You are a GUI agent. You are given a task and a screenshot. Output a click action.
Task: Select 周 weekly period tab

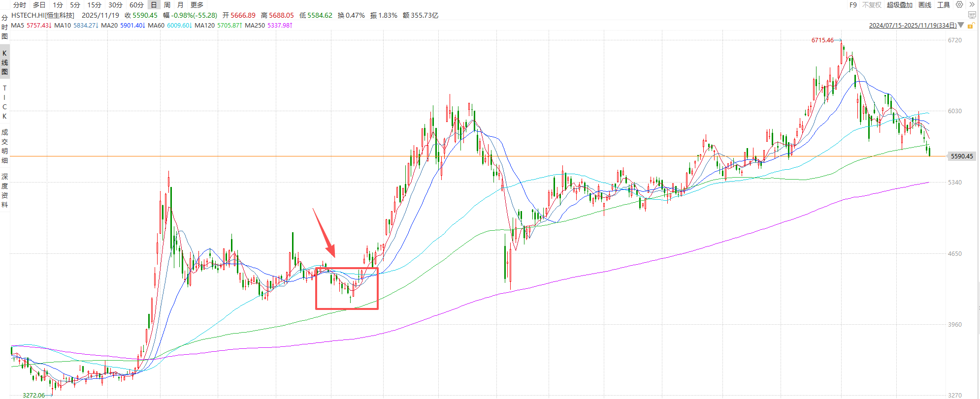167,5
